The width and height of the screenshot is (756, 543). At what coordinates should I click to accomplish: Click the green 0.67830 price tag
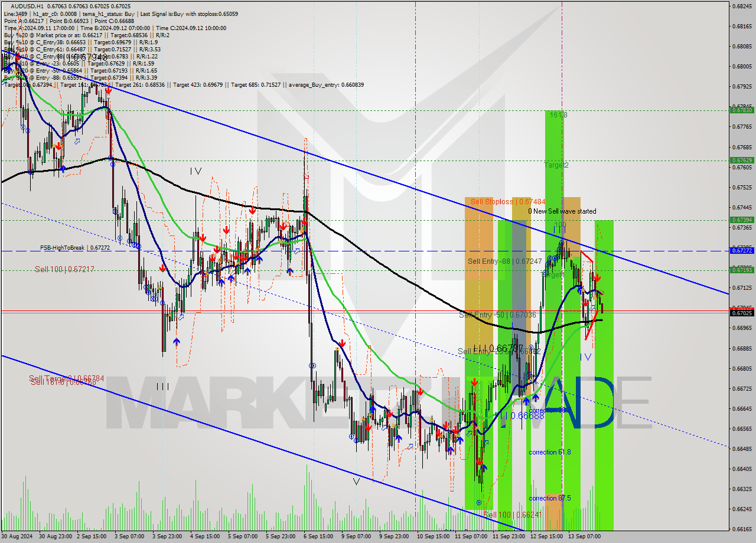(742, 110)
